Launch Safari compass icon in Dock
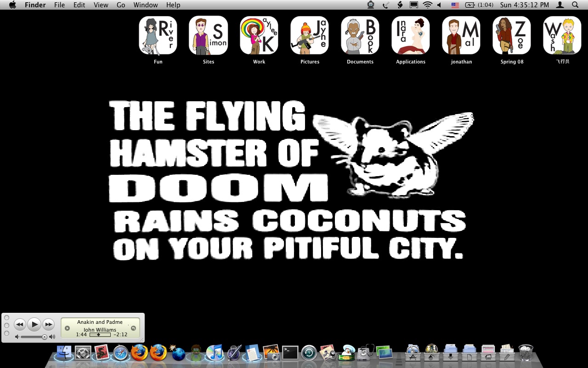This screenshot has height=368, width=588. click(121, 353)
